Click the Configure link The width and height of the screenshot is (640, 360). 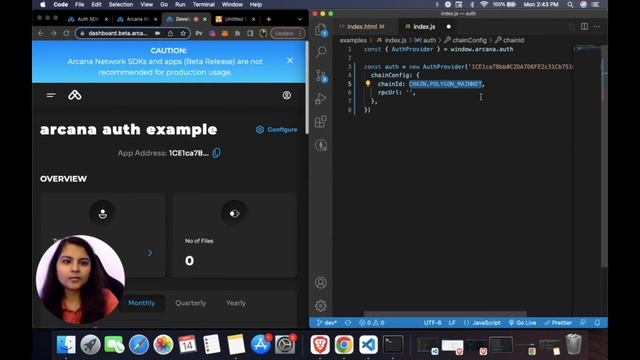click(277, 129)
